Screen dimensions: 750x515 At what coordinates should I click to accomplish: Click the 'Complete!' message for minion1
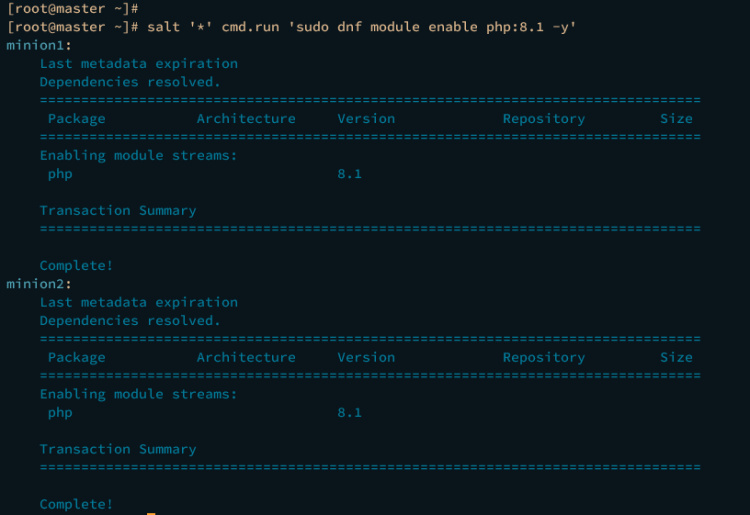click(76, 265)
